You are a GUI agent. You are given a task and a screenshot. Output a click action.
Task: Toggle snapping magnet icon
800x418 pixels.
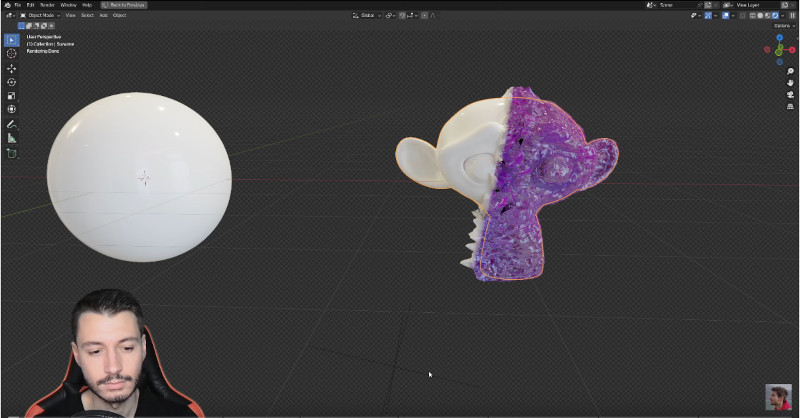(402, 15)
